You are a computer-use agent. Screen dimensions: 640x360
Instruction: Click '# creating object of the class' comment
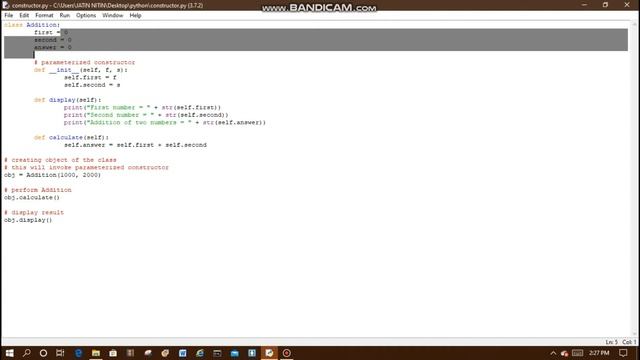pos(60,160)
